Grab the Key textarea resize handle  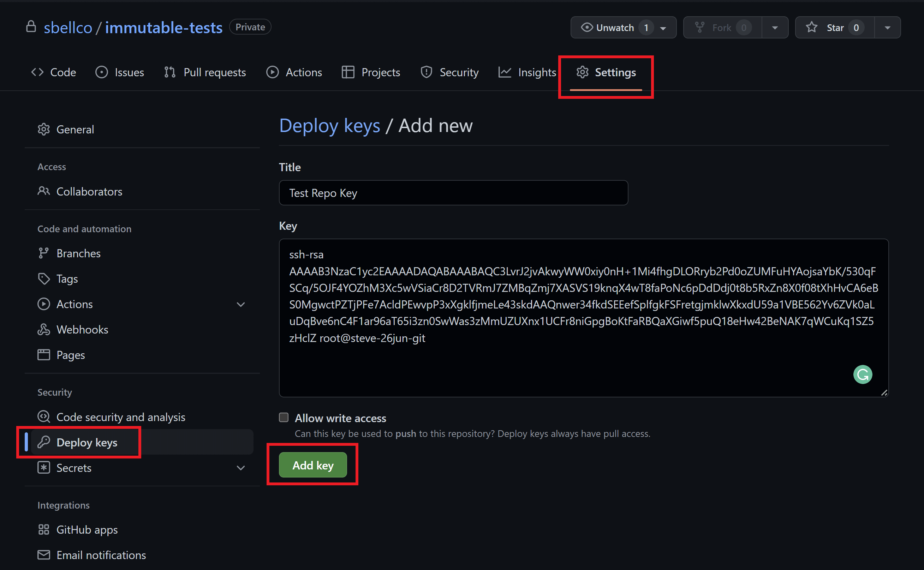884,392
